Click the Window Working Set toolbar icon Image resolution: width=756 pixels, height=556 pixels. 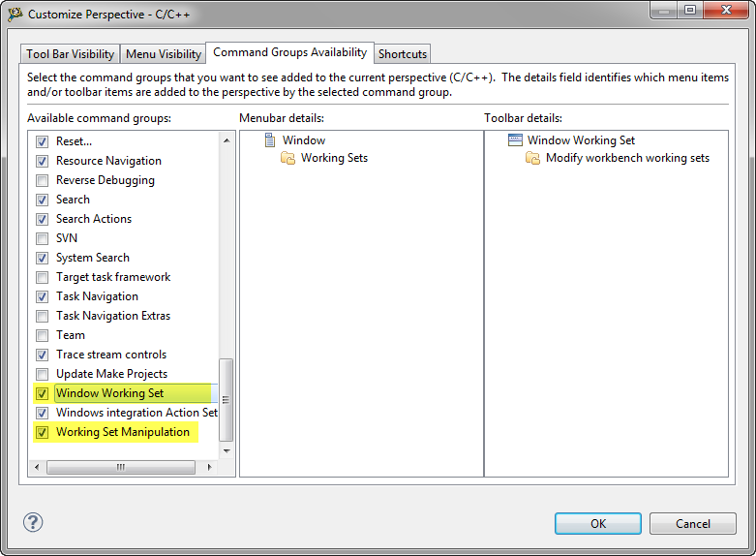coord(515,140)
